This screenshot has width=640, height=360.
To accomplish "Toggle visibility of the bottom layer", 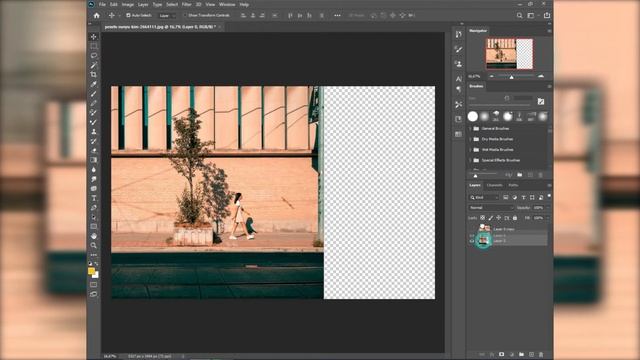I will tap(472, 241).
